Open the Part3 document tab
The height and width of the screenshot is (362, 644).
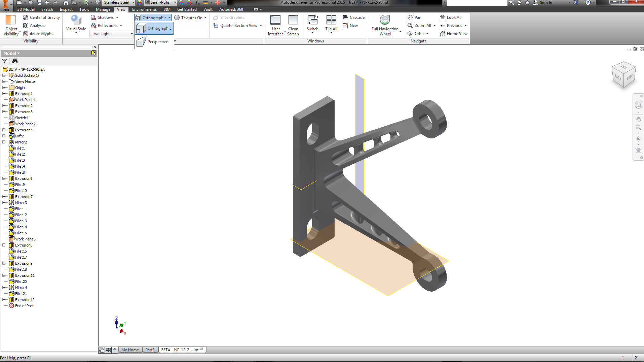coord(150,350)
